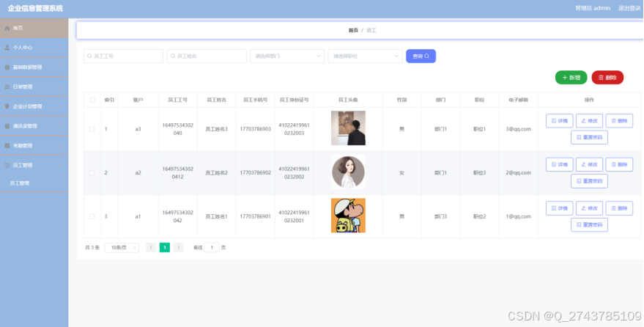
Task: Click the plus icon on green 新增 button
Action: pos(565,78)
